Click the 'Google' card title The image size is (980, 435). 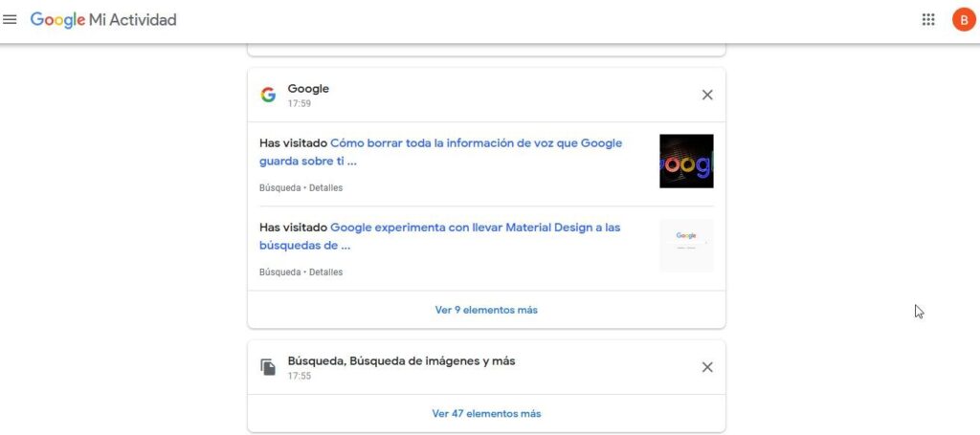pyautogui.click(x=308, y=89)
